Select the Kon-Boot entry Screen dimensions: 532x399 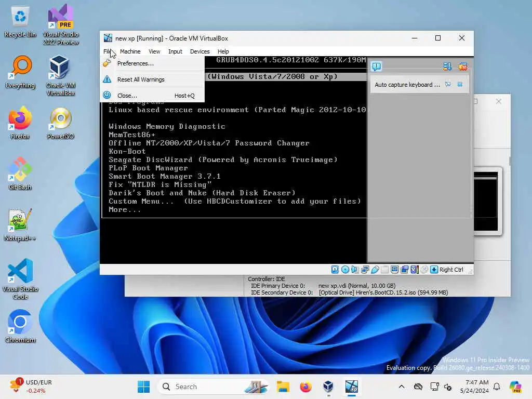[127, 151]
